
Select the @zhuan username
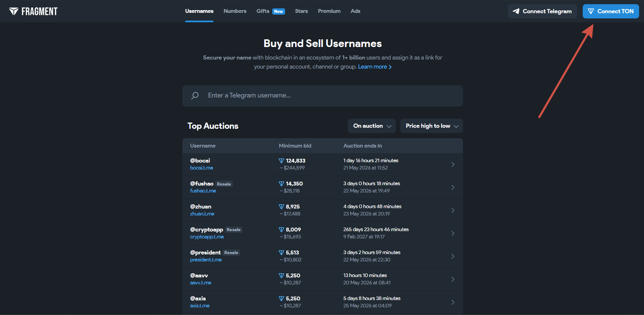[x=201, y=207]
